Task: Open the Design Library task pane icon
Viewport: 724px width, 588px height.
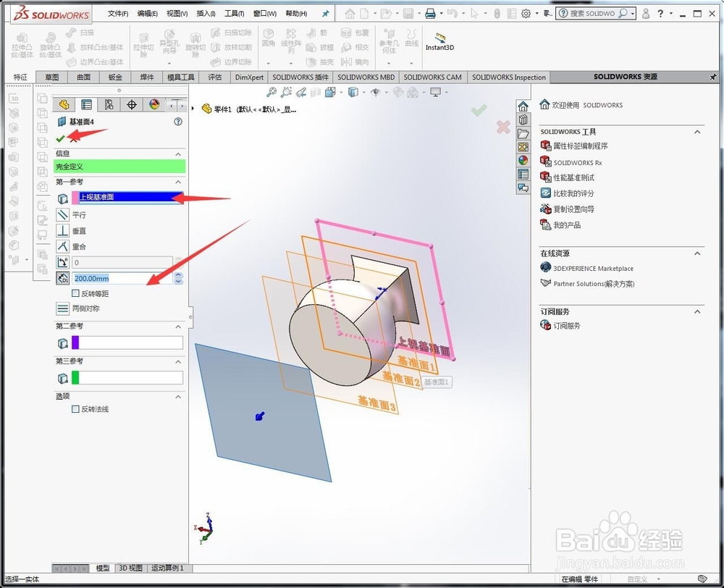Action: click(x=523, y=119)
